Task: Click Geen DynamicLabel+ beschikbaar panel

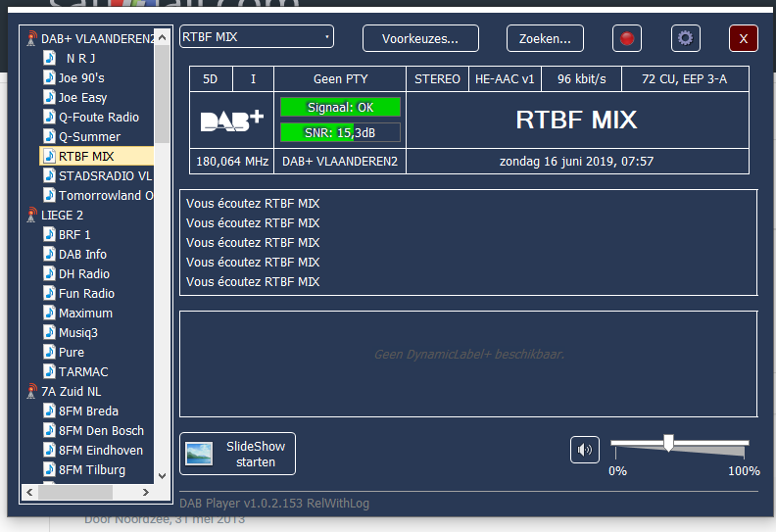Action: coord(468,363)
